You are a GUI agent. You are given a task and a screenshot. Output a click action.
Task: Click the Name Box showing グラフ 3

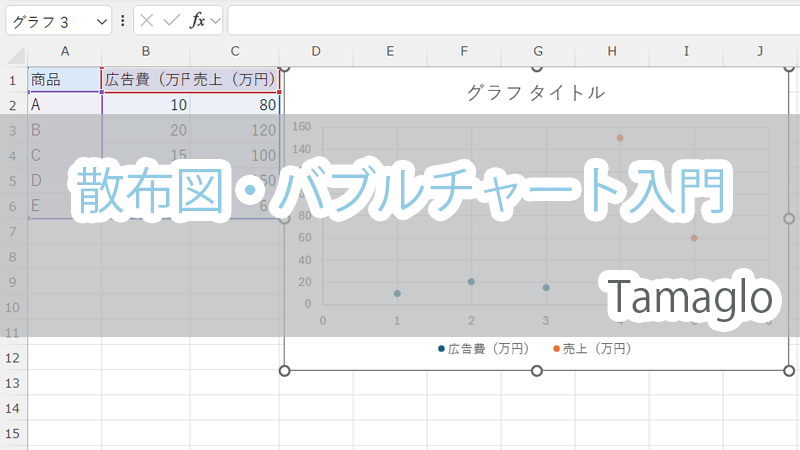tap(48, 20)
